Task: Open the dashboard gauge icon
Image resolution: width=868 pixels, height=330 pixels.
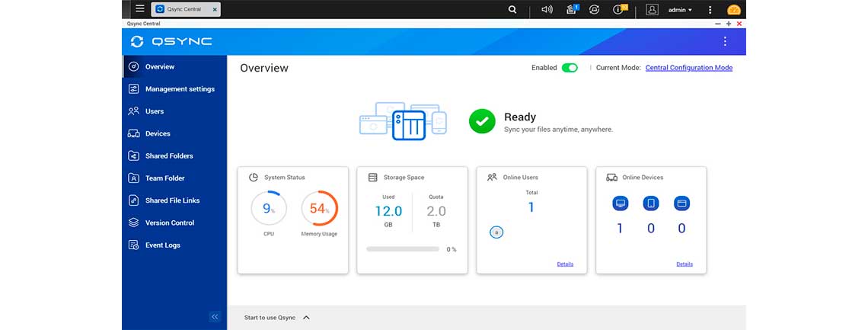Action: tap(733, 10)
